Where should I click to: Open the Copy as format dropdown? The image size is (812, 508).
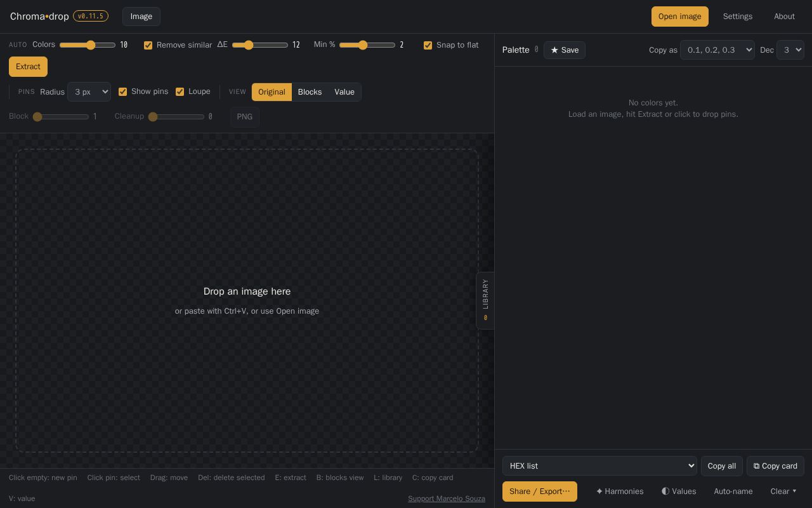[x=717, y=50]
